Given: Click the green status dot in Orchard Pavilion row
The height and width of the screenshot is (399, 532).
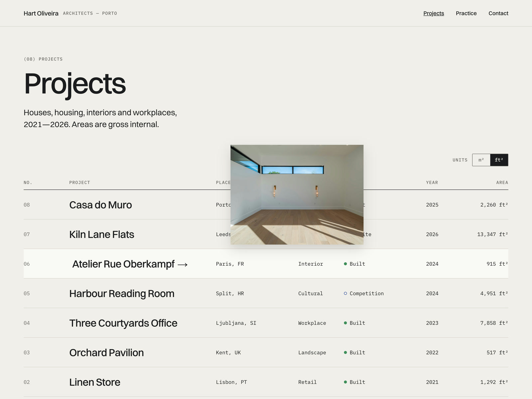Looking at the screenshot, I should point(345,353).
